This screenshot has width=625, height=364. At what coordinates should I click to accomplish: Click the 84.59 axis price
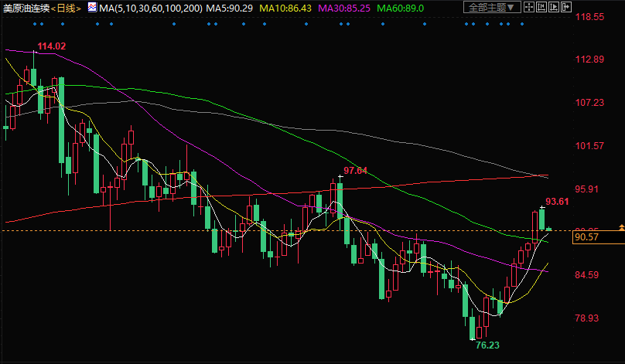587,275
